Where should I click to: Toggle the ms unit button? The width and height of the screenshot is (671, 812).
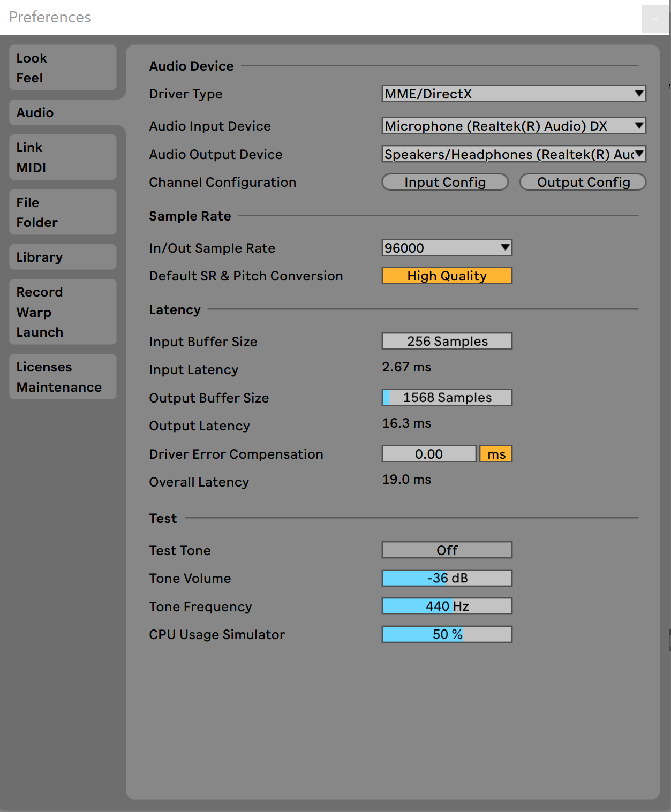496,454
